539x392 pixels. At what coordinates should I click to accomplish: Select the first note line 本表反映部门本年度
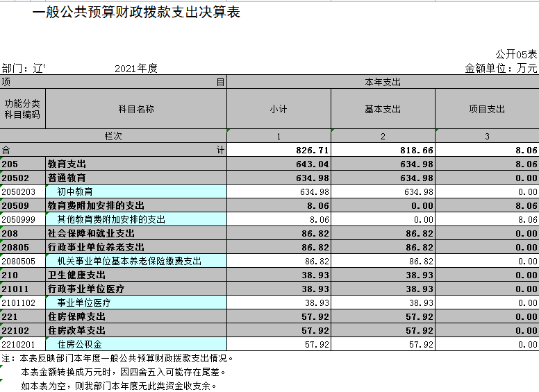coord(117,359)
